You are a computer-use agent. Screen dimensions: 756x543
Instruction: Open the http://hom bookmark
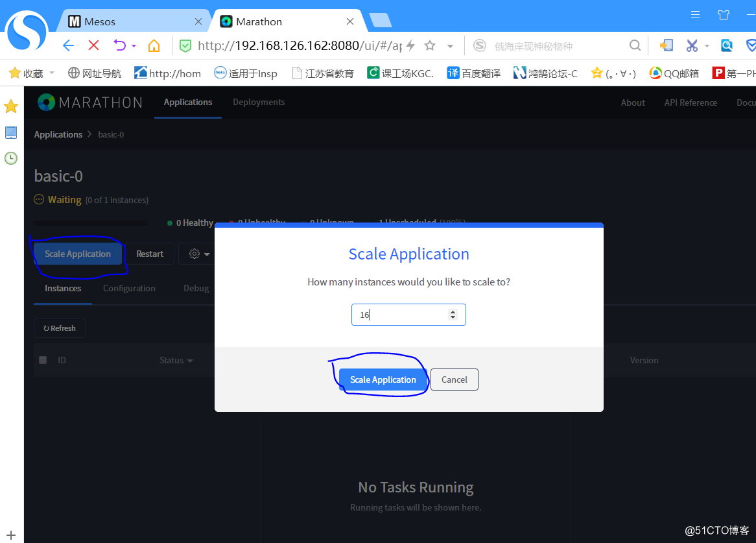click(x=167, y=73)
